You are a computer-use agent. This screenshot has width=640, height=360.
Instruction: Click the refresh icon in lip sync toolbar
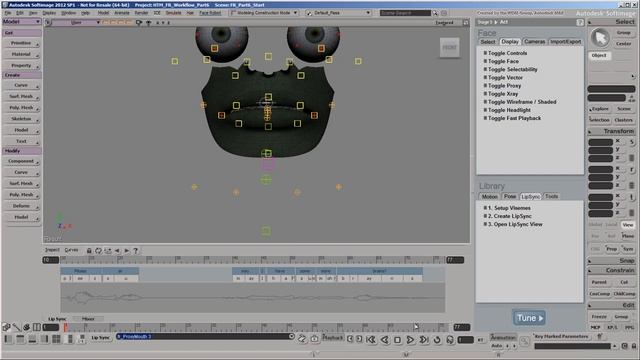tap(98, 251)
